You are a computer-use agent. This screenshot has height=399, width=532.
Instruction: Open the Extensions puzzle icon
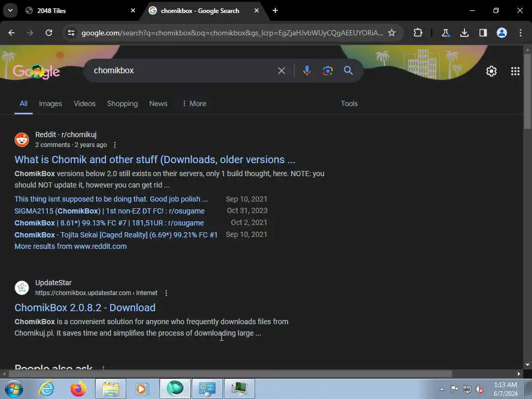click(418, 33)
